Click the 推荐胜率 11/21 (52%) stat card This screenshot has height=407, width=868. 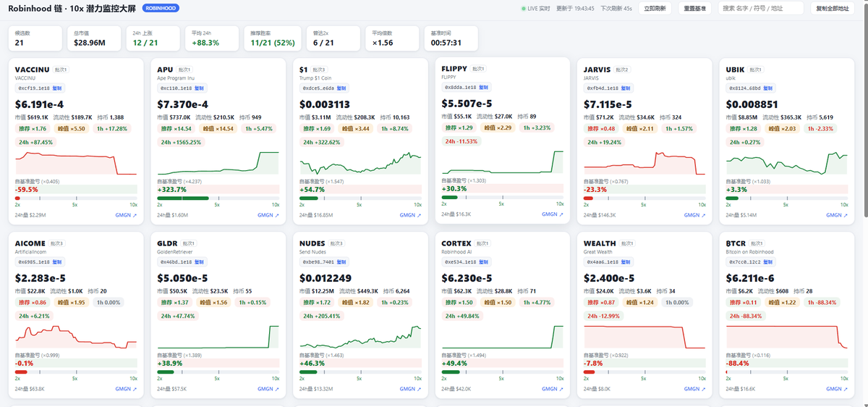(273, 38)
